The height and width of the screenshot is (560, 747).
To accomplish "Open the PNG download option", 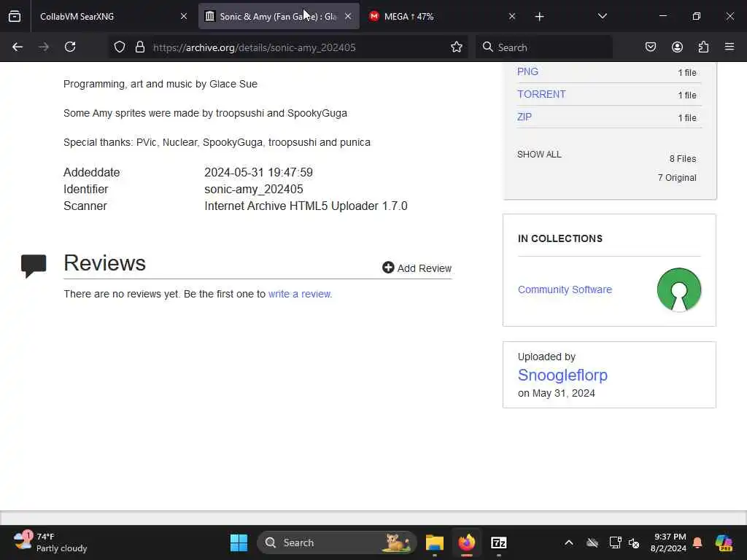I will tap(527, 72).
